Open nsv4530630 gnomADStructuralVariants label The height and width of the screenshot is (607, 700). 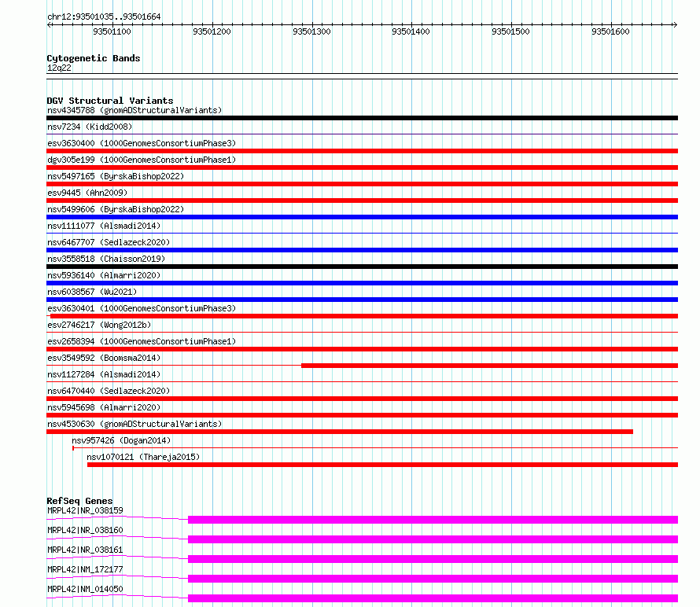pos(134,424)
